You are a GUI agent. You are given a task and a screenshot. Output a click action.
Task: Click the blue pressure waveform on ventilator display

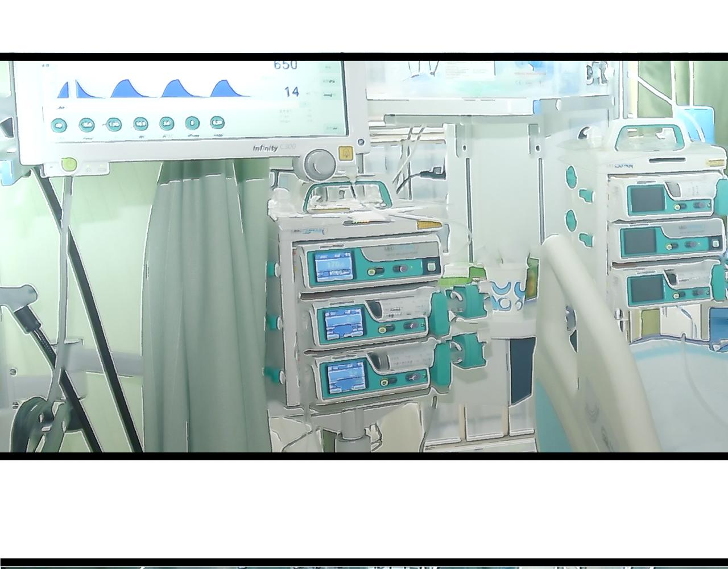click(154, 89)
